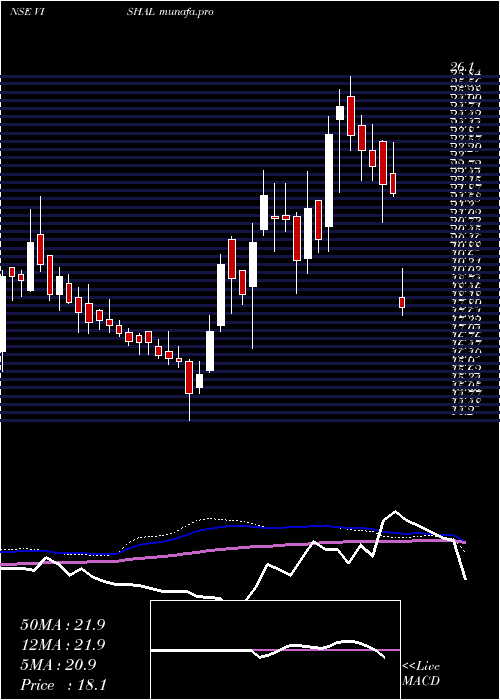Click the <<Live MACD label

(421, 674)
